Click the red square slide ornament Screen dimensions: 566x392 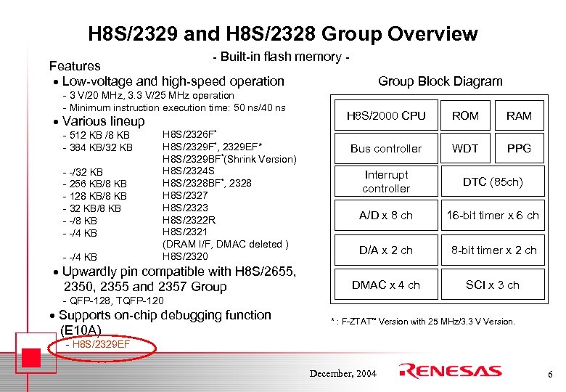click(31, 357)
